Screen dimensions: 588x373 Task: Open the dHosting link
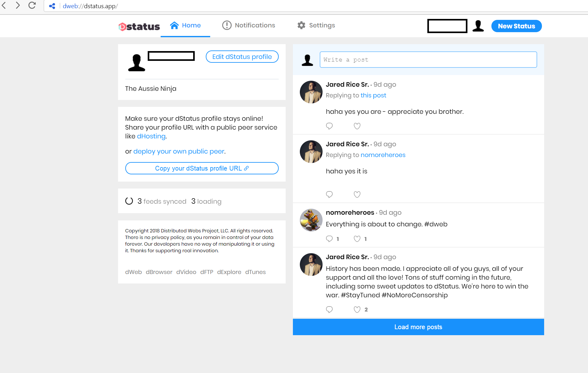(151, 136)
